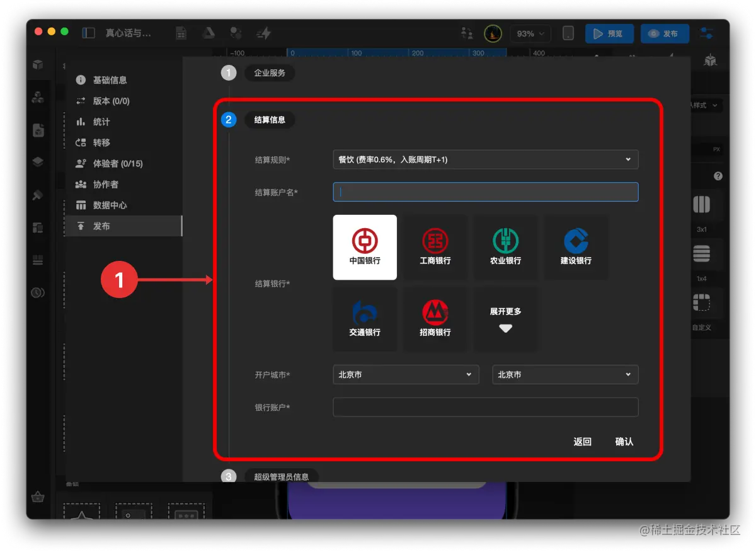756x552 pixels.
Task: Click the cube icon at top right panel
Action: pyautogui.click(x=710, y=61)
